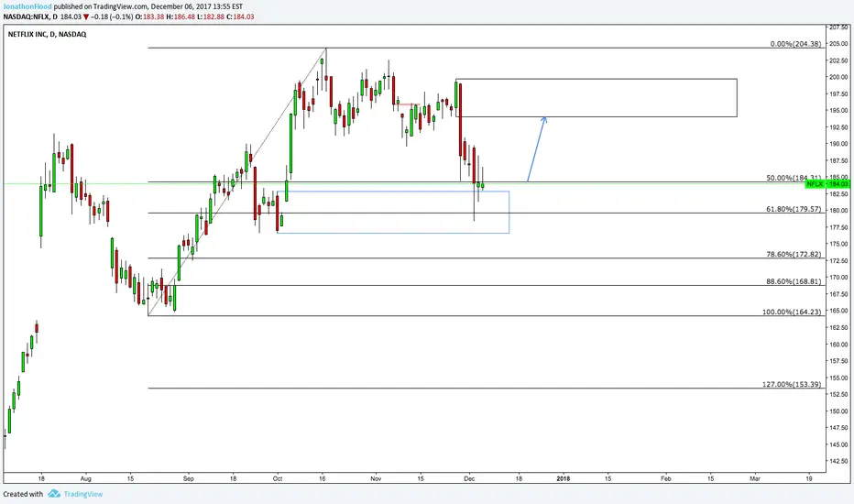Click the Feb label on time axis
The width and height of the screenshot is (854, 504).
665,479
